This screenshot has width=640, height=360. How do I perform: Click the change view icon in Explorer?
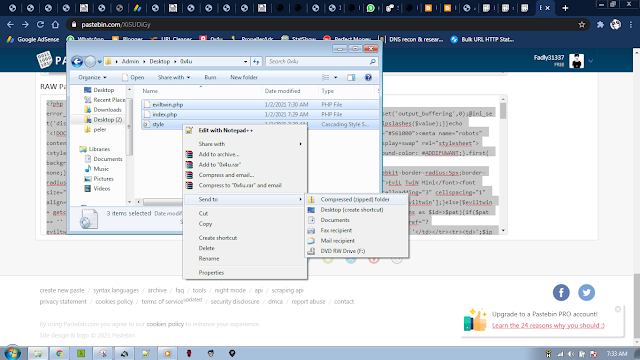(x=326, y=78)
